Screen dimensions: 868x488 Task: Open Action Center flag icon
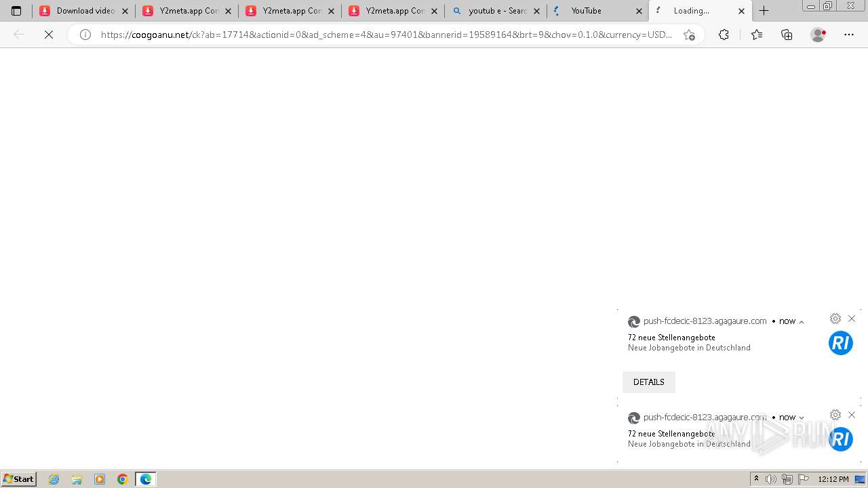[804, 479]
